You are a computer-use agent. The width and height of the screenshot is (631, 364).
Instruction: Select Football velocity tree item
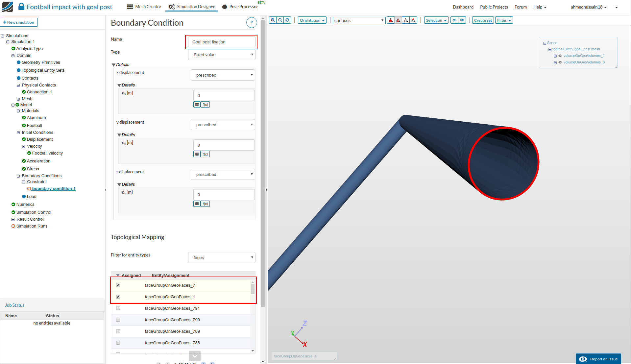(47, 153)
